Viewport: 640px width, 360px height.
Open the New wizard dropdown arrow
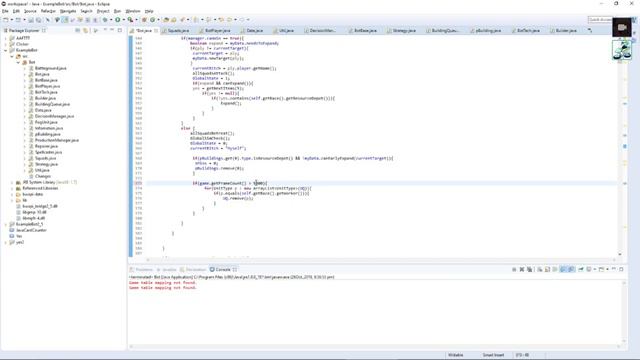[x=11, y=20]
